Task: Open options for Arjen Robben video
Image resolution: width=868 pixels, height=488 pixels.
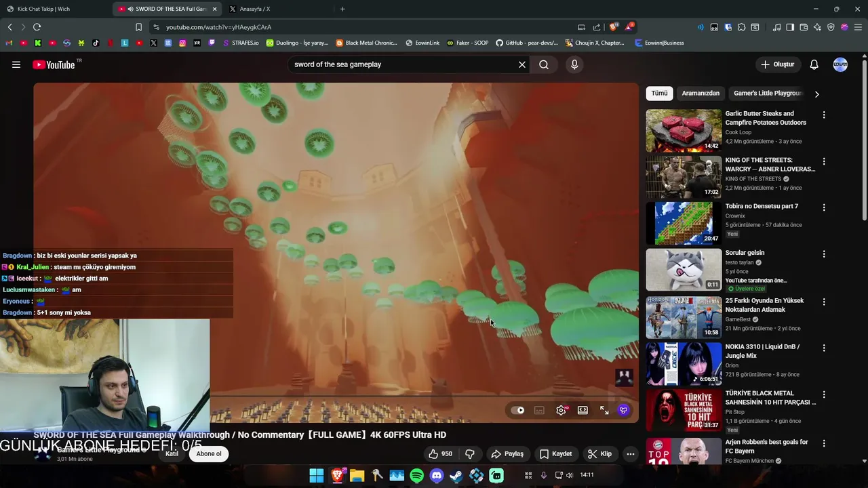Action: (x=824, y=443)
